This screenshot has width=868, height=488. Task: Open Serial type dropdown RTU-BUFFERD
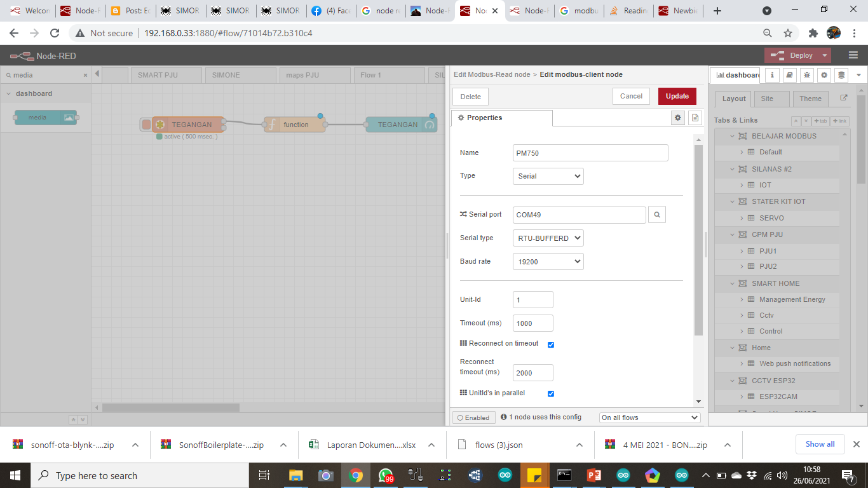(x=548, y=238)
